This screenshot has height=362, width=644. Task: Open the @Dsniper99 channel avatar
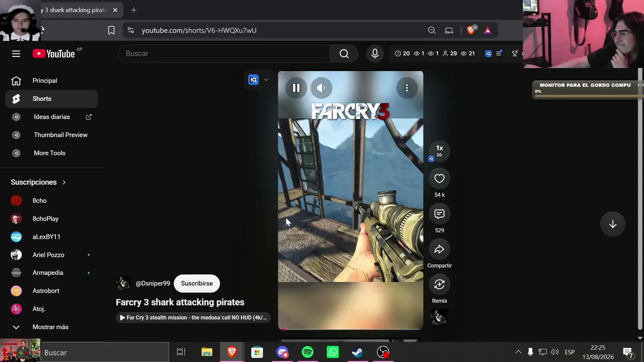[123, 284]
